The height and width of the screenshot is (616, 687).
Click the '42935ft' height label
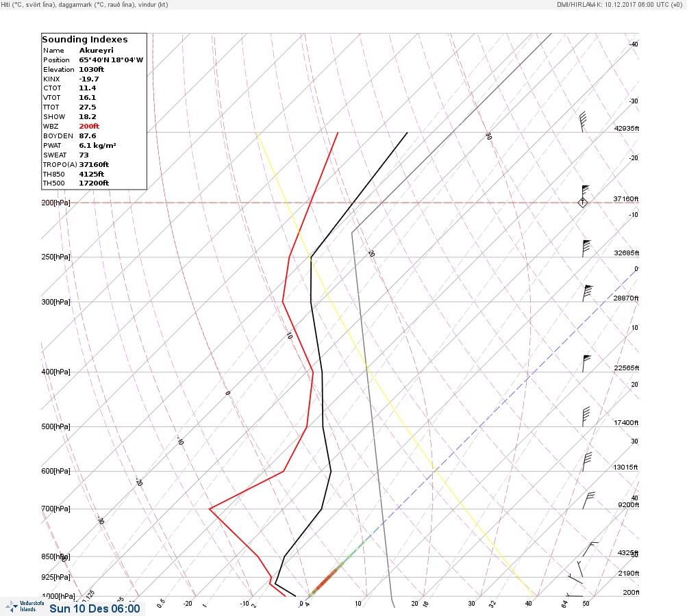[x=627, y=128]
